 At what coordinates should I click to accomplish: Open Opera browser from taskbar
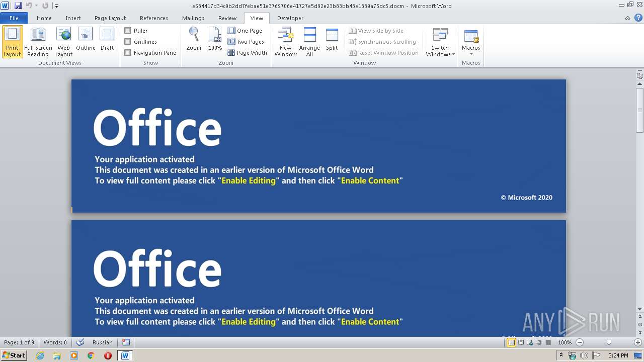point(108,355)
